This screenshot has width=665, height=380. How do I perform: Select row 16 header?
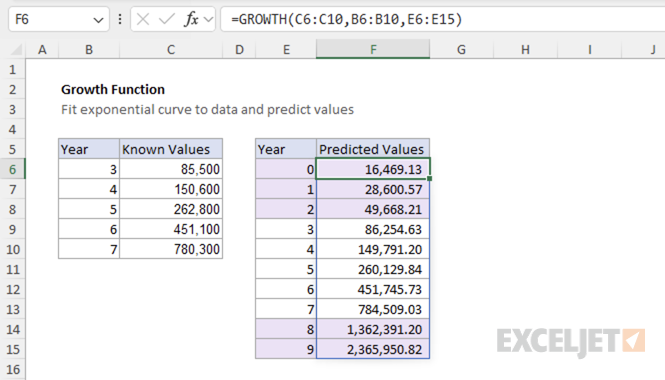(13, 369)
